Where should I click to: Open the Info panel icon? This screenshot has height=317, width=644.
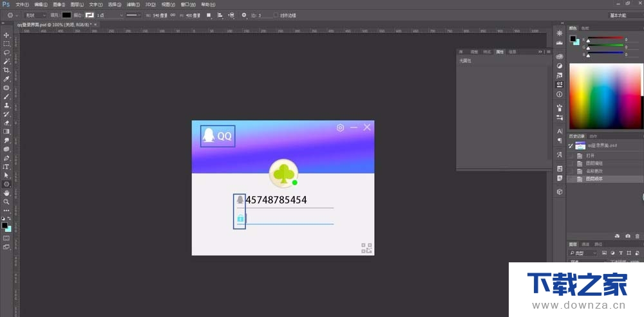[x=560, y=95]
